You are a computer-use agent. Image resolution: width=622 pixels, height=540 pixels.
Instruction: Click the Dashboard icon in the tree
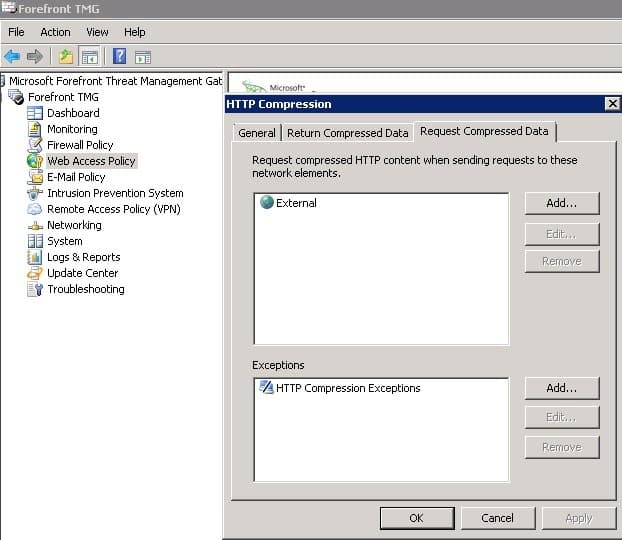[x=35, y=113]
